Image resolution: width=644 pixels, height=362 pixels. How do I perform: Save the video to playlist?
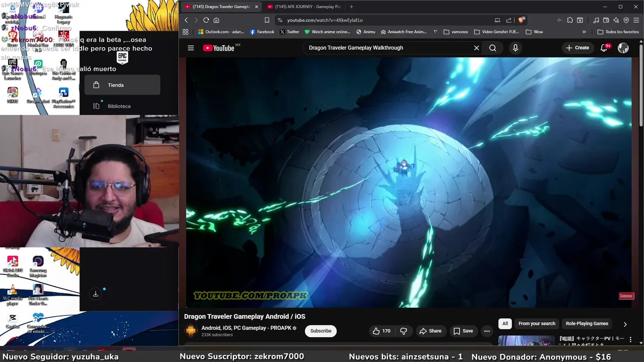pos(463,331)
